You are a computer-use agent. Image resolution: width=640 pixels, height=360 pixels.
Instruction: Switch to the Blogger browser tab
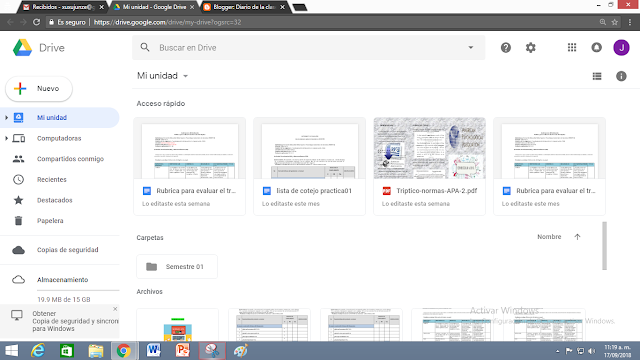(244, 7)
